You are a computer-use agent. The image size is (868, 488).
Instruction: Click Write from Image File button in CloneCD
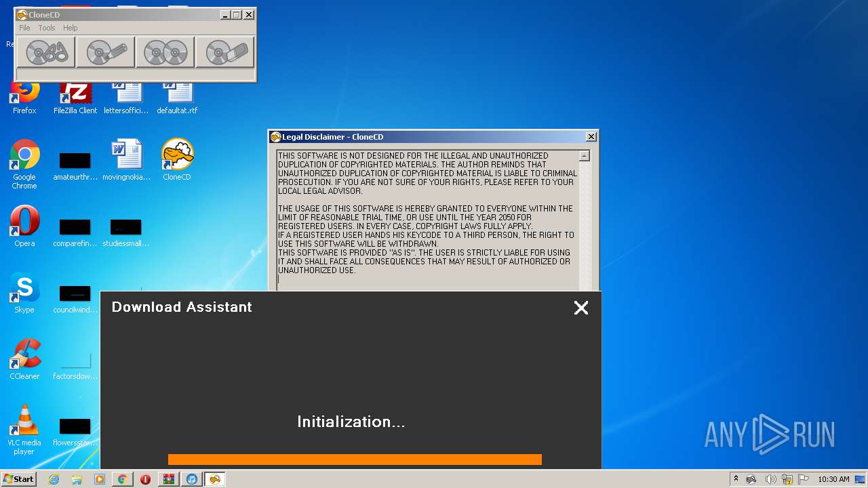106,52
